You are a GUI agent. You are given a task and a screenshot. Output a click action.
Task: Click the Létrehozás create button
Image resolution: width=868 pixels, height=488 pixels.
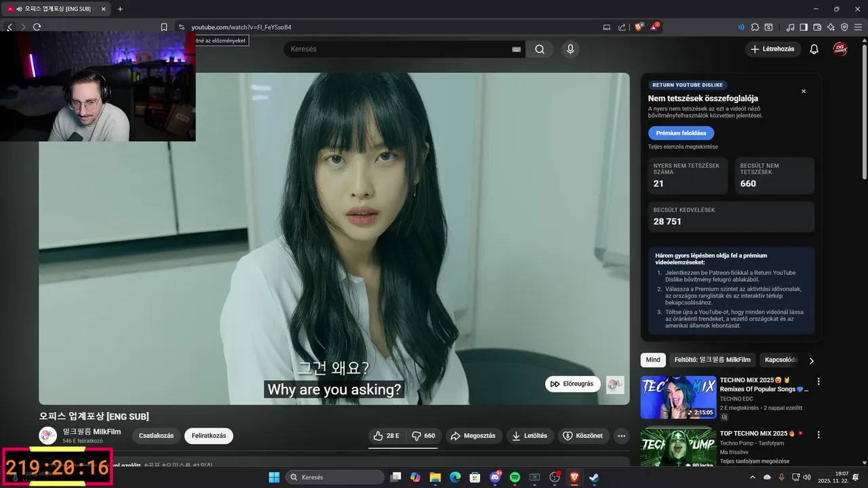click(773, 49)
